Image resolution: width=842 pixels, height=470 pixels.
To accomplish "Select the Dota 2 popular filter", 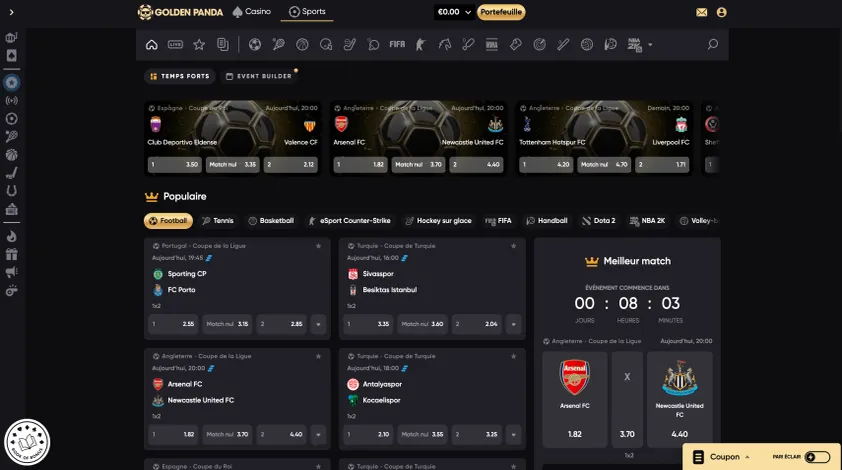I will [x=599, y=221].
